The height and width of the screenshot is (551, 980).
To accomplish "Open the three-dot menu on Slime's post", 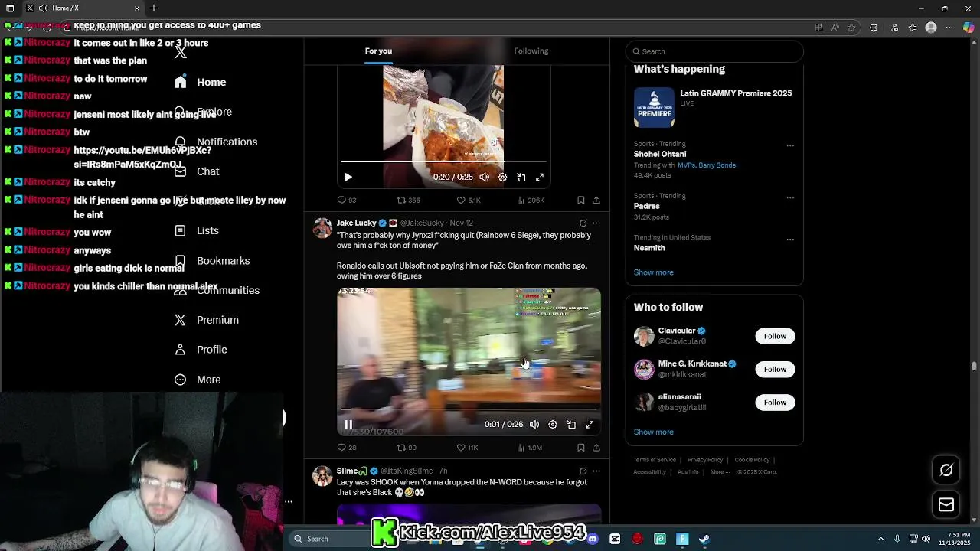I will pos(596,471).
